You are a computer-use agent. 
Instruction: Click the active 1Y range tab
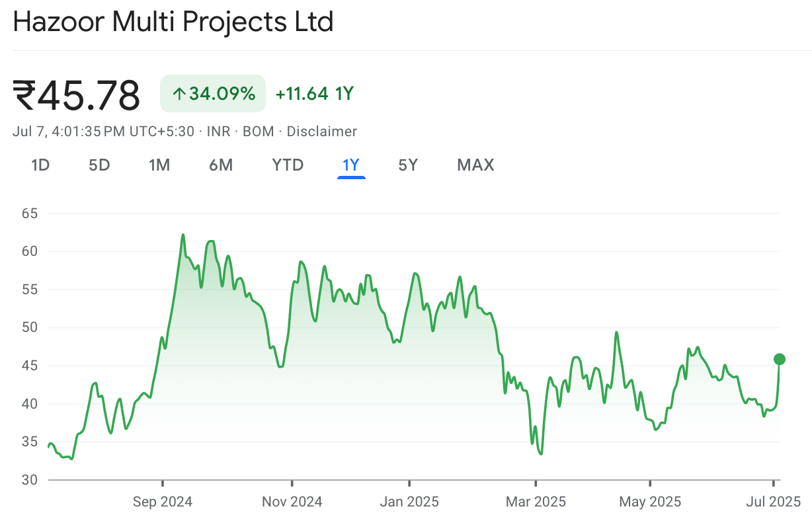[351, 165]
